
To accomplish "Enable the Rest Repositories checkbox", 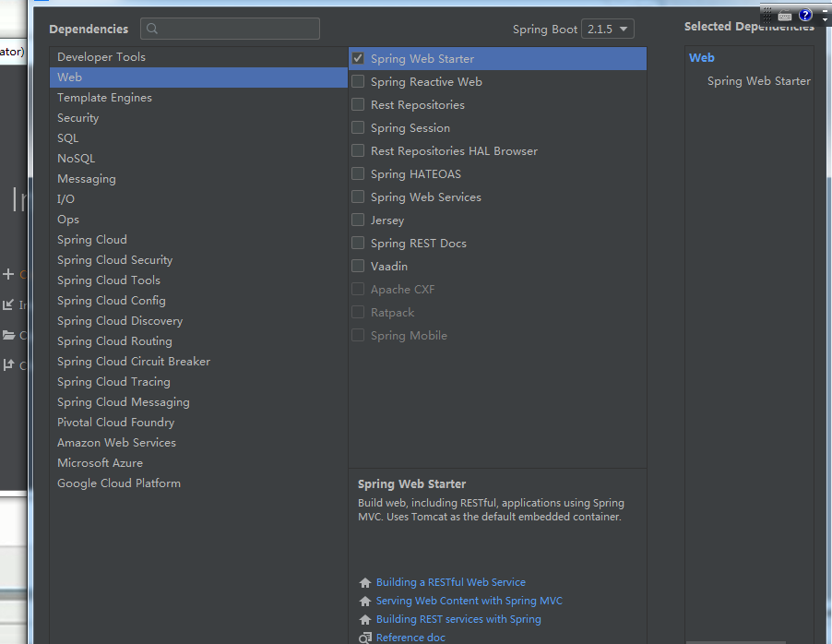I will (x=358, y=104).
